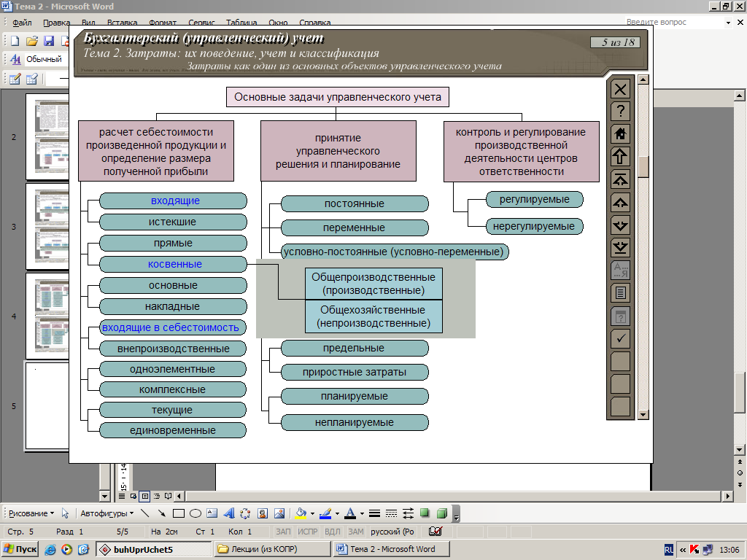Expand the Введите вопрос help box dropdown arrow
The height and width of the screenshot is (560, 747).
pos(728,23)
